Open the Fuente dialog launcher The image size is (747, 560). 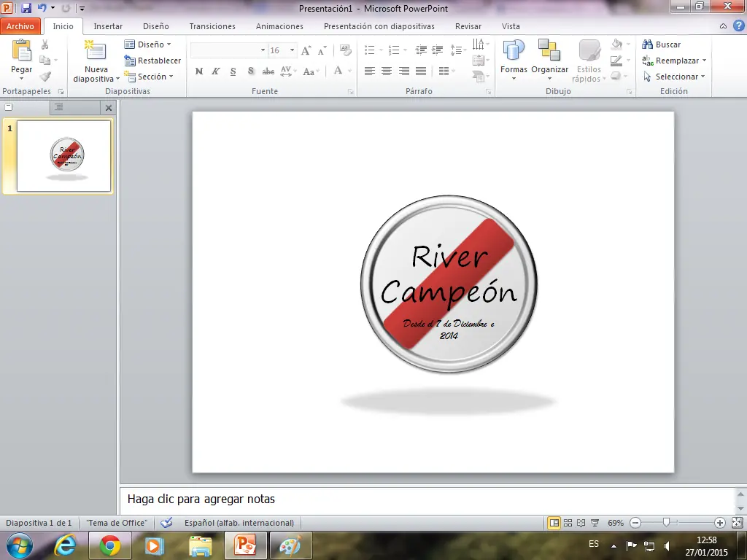(x=351, y=91)
